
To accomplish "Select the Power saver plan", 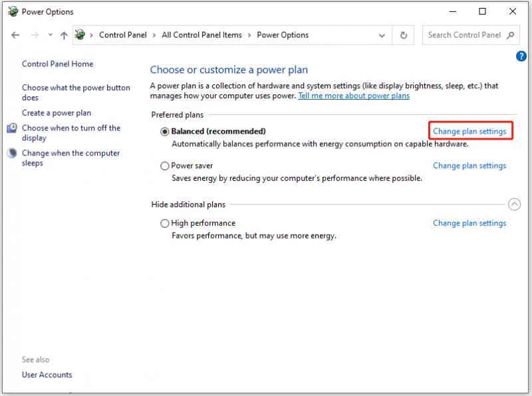I will click(x=165, y=166).
